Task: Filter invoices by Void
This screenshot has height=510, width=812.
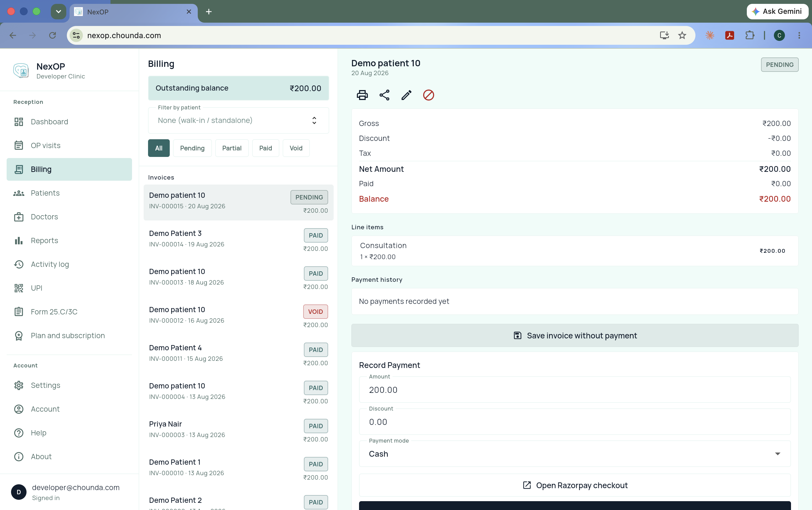Action: (x=296, y=148)
